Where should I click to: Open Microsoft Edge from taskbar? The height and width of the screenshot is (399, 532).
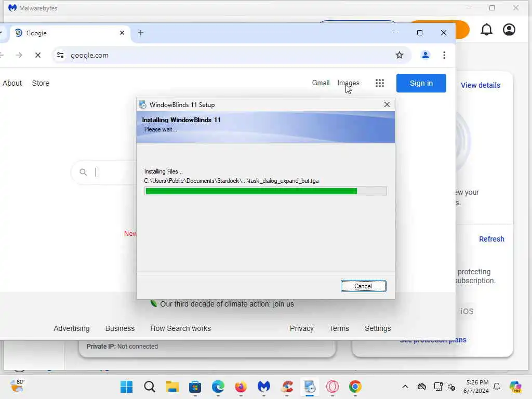(x=218, y=387)
